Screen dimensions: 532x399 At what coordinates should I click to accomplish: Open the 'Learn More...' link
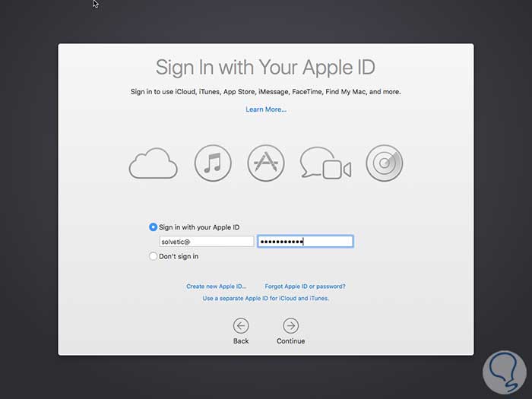(266, 109)
